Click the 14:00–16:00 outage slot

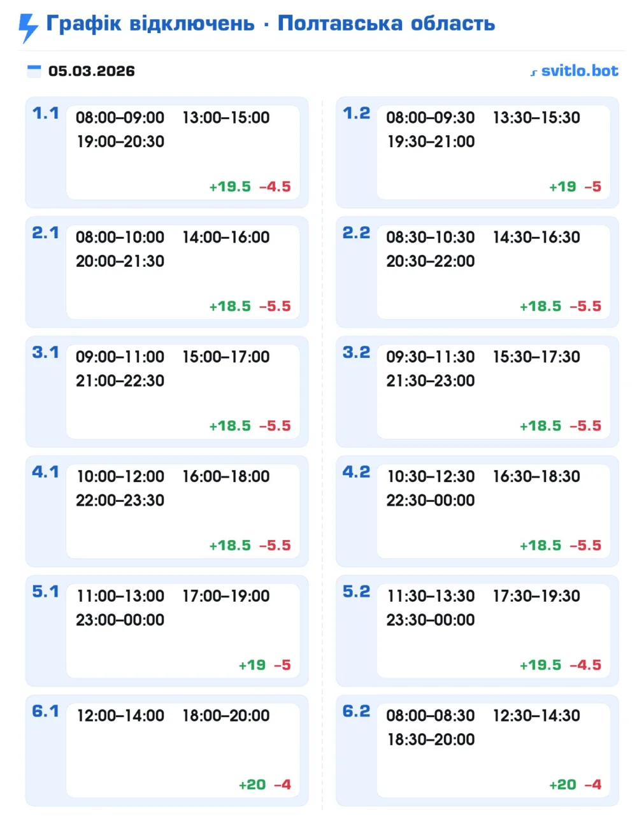click(226, 238)
